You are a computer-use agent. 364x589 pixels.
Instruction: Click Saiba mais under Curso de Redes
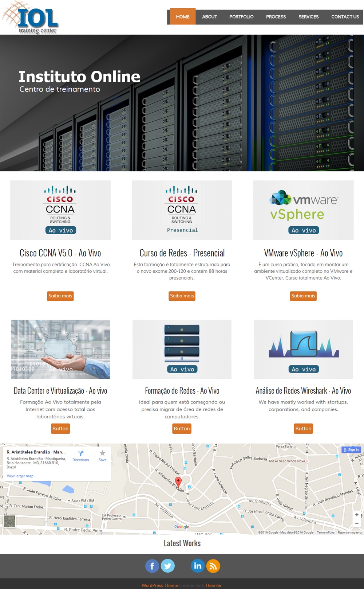[182, 296]
